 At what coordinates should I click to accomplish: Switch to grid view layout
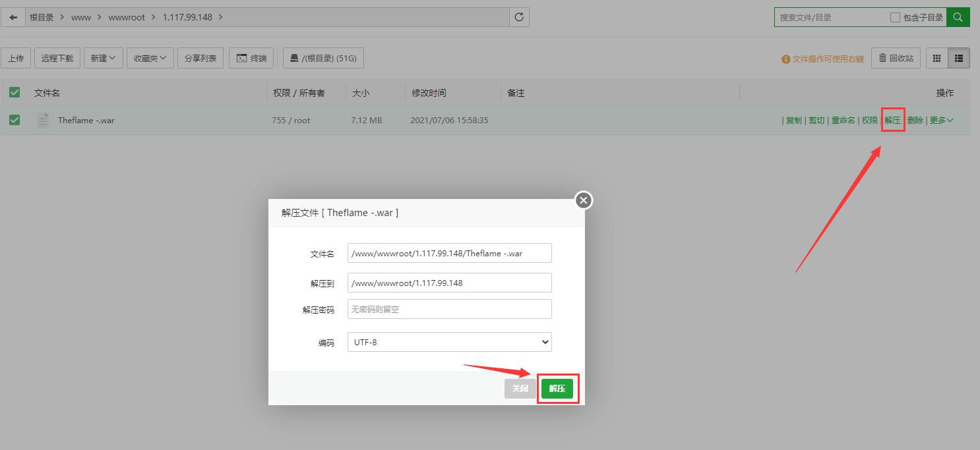click(x=936, y=58)
